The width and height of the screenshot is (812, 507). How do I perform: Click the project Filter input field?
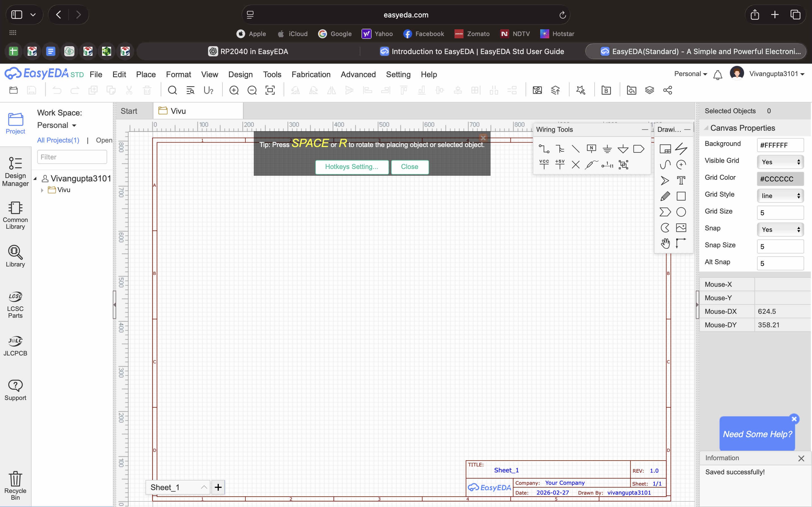pos(72,157)
